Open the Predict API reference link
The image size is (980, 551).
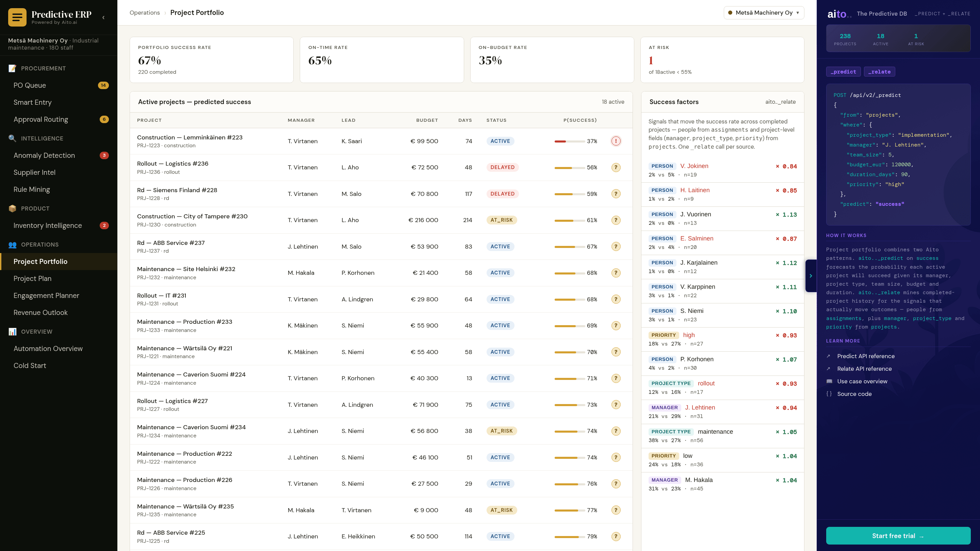click(x=865, y=356)
